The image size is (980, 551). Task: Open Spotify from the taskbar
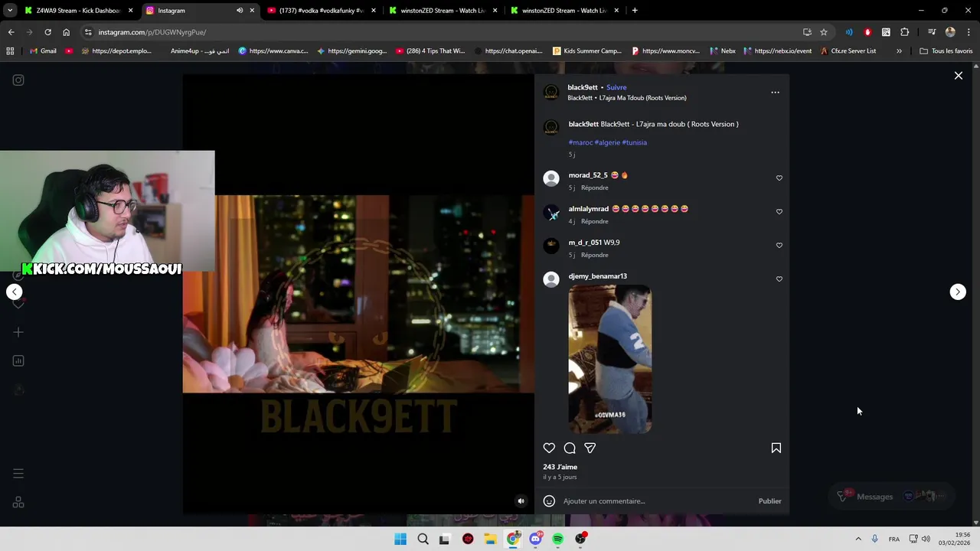[x=558, y=539]
